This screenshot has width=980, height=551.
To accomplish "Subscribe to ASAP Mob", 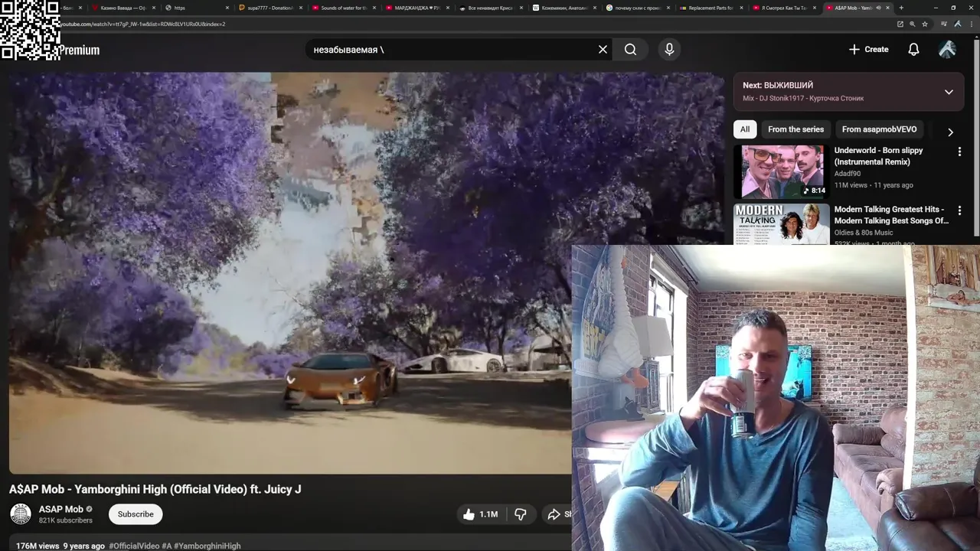I will [136, 514].
